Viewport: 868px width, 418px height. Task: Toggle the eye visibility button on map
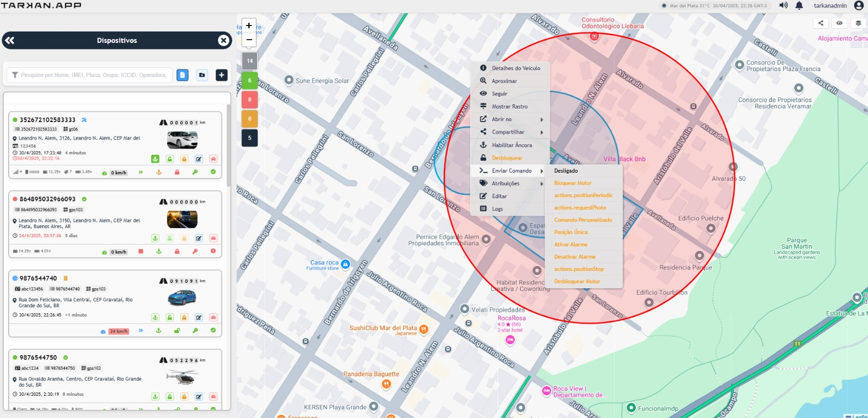839,23
